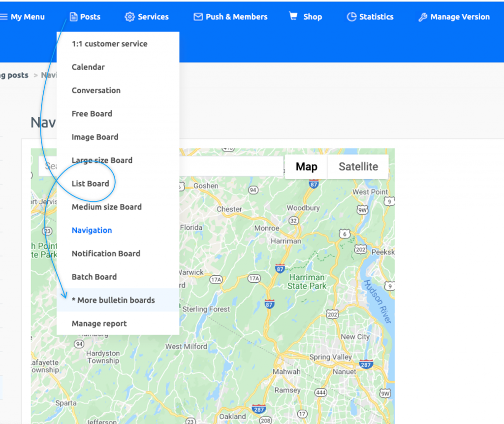The width and height of the screenshot is (504, 424).
Task: Select Notification Board from the menu
Action: (106, 253)
